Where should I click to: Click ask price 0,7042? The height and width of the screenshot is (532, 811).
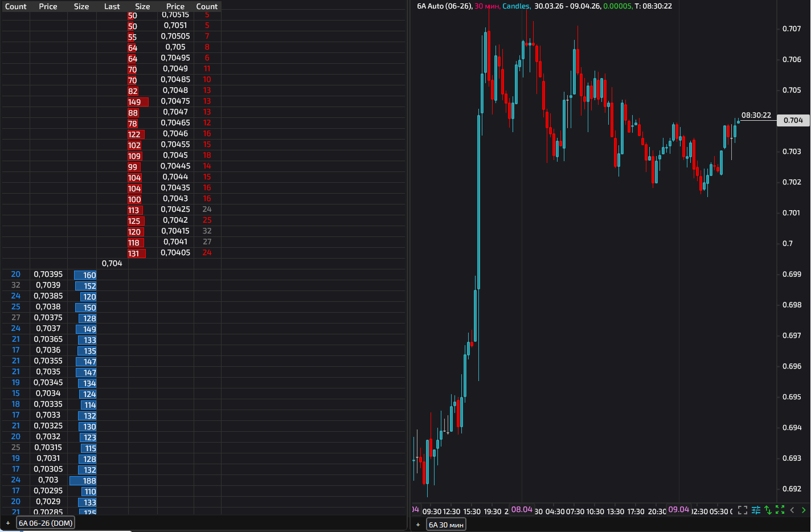[175, 220]
